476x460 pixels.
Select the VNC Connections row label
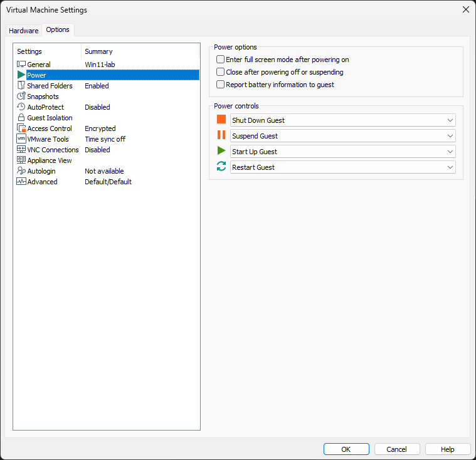53,150
